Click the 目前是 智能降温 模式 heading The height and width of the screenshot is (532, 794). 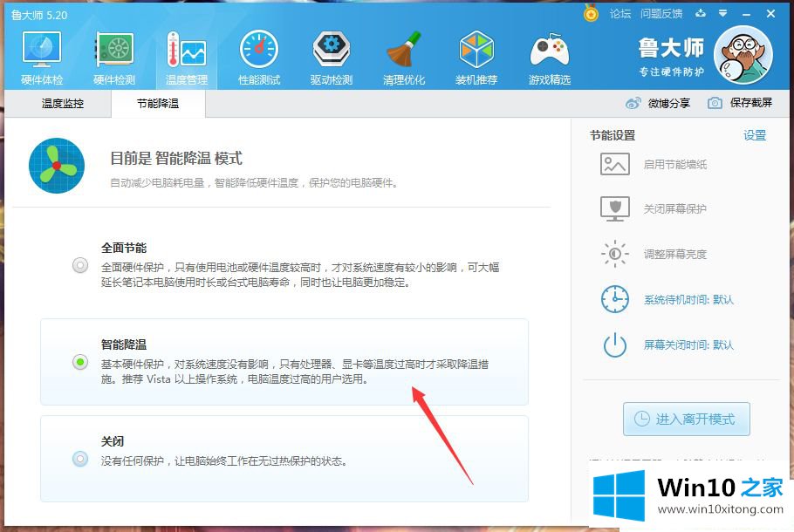[x=176, y=159]
